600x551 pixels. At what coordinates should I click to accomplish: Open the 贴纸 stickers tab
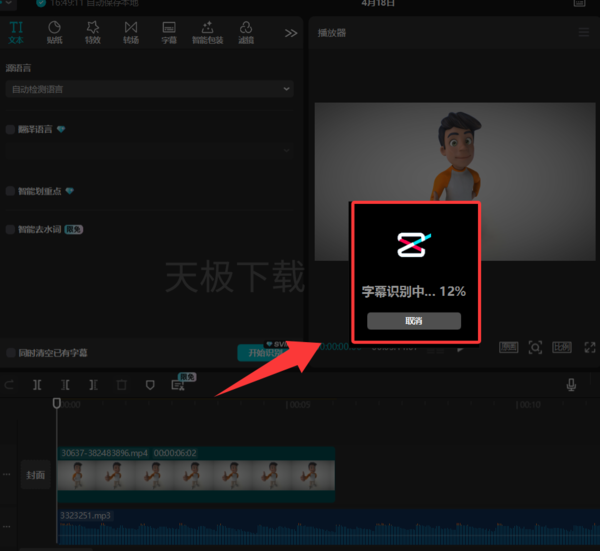pos(54,33)
